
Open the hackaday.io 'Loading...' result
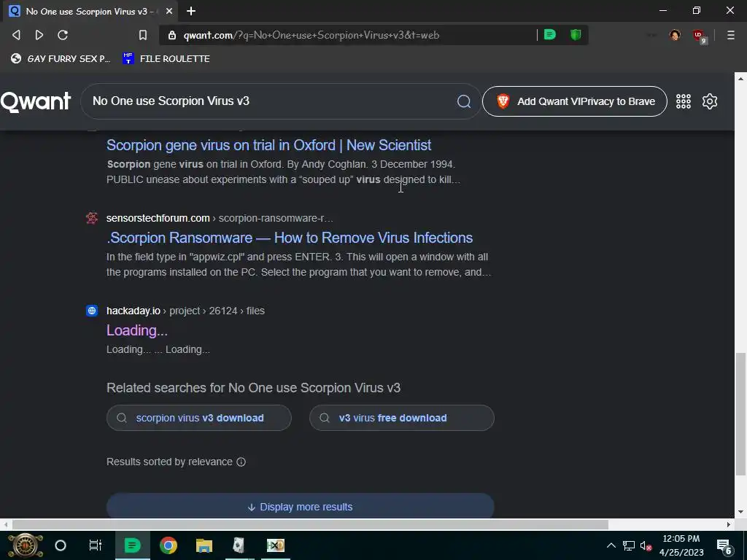pos(136,330)
